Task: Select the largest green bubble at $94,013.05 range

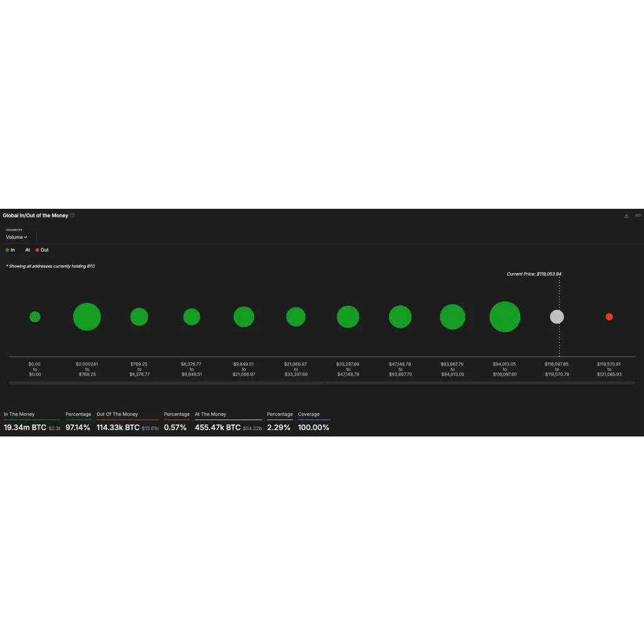Action: coord(505,317)
